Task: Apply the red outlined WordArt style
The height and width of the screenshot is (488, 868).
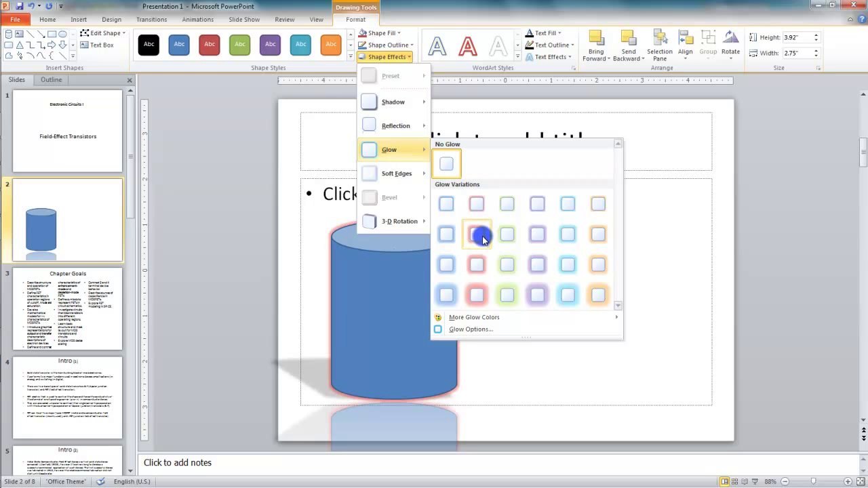Action: [x=468, y=45]
